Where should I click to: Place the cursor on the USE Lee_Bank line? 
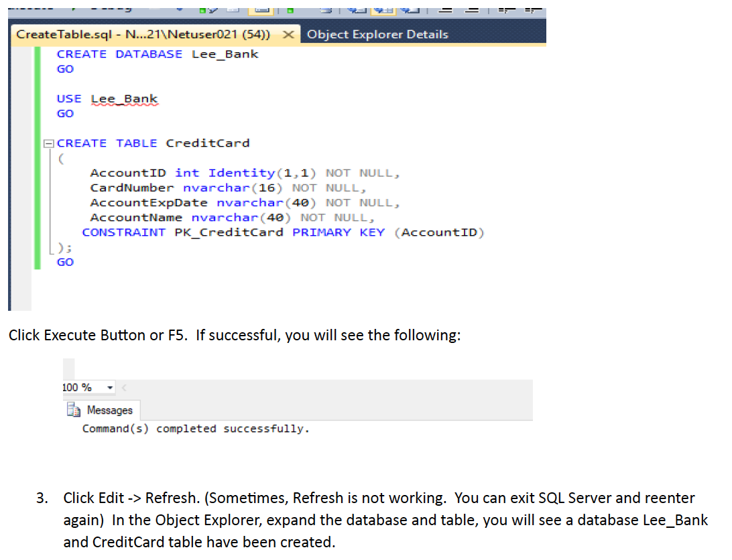point(107,98)
